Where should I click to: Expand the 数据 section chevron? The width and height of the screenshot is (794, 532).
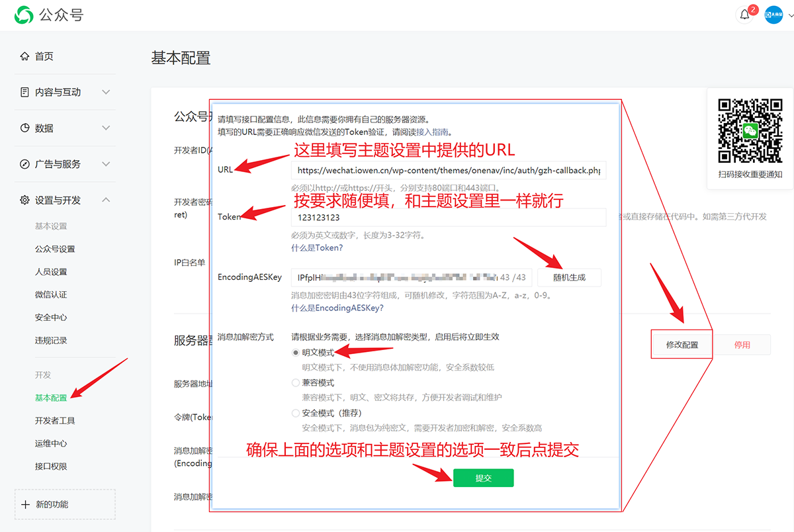click(x=106, y=128)
